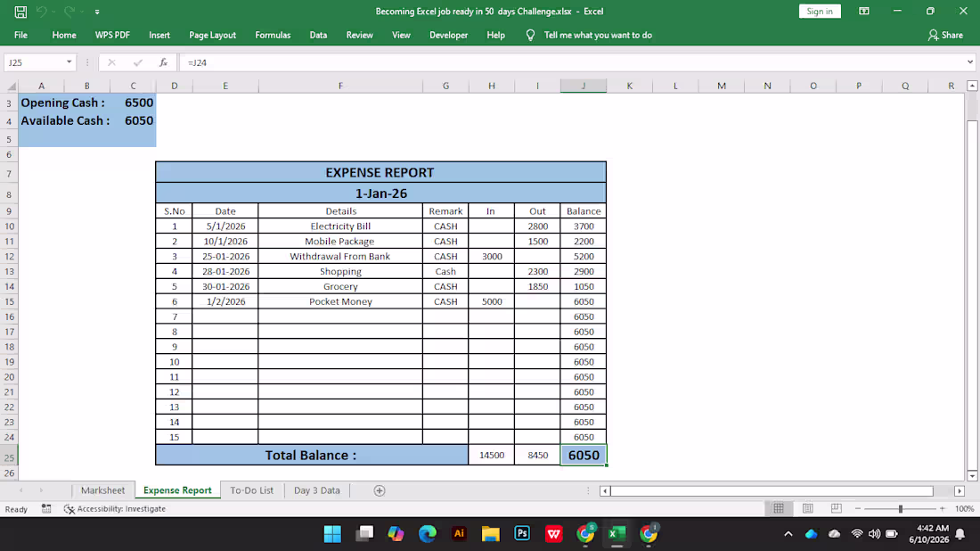
Task: Click the Select All corner triangle
Action: 12,86
